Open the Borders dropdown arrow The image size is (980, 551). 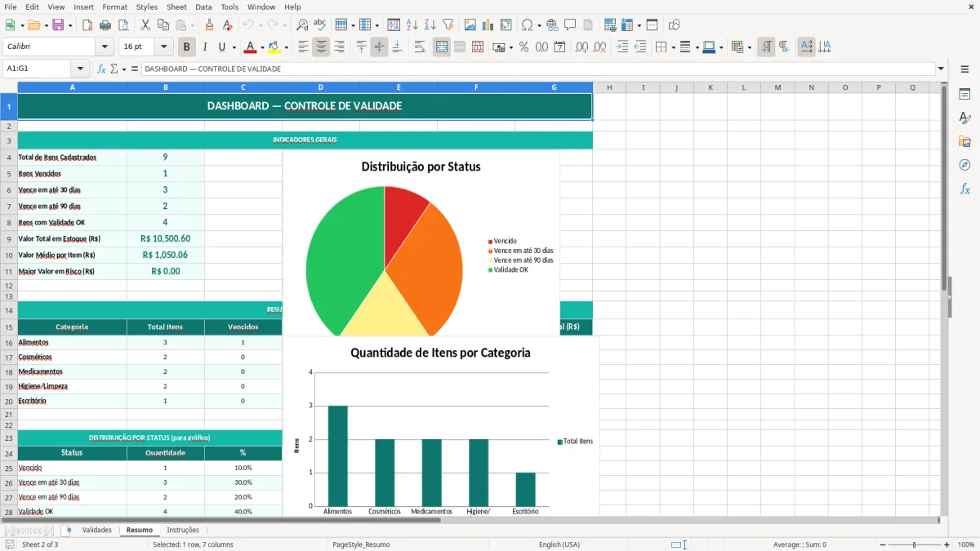coord(673,47)
